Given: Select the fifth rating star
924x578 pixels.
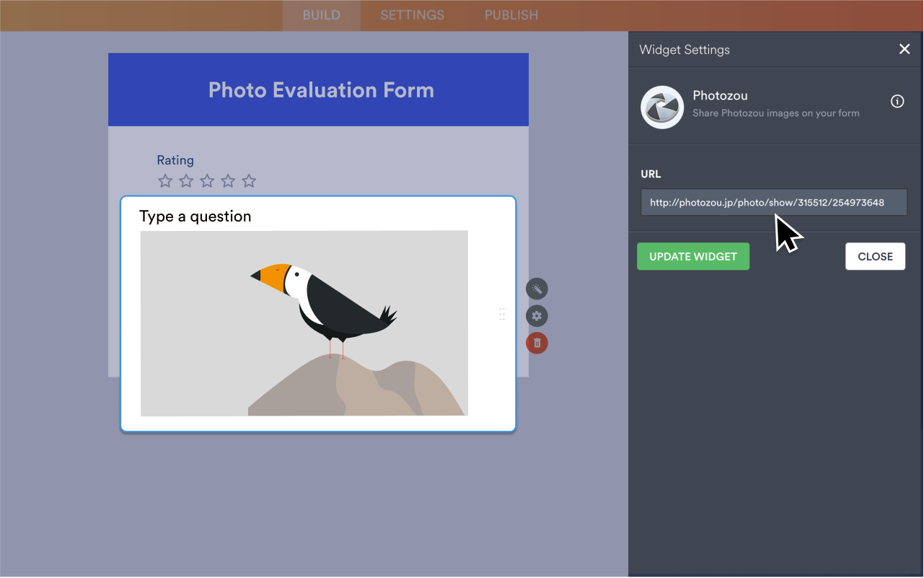Looking at the screenshot, I should 249,180.
